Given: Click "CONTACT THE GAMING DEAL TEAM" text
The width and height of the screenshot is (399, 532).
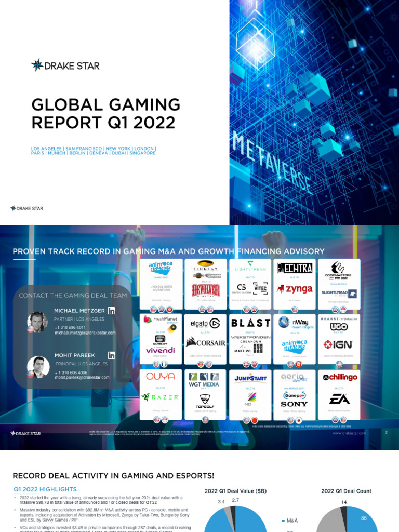Looking at the screenshot, I should click(73, 295).
